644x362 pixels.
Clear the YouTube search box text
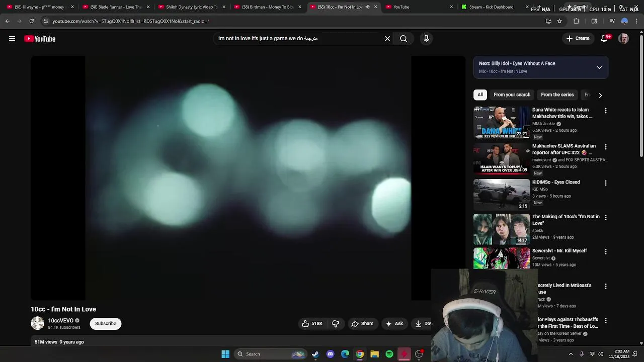[x=387, y=39]
